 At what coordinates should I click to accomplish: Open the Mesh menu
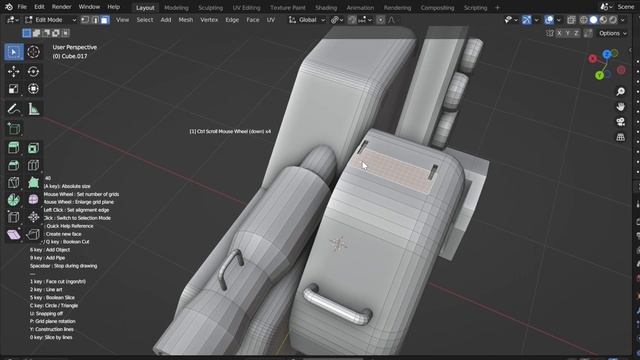pos(186,20)
